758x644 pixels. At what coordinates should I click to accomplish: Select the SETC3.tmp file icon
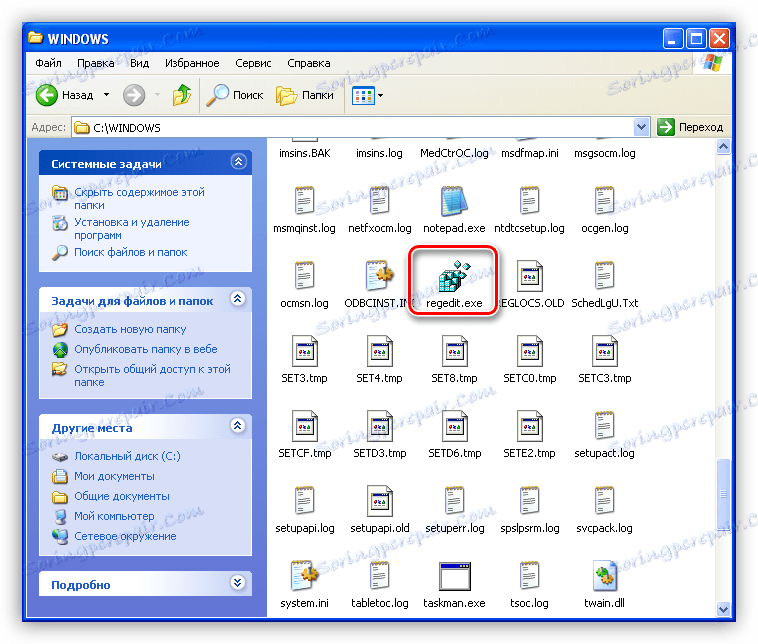(604, 351)
